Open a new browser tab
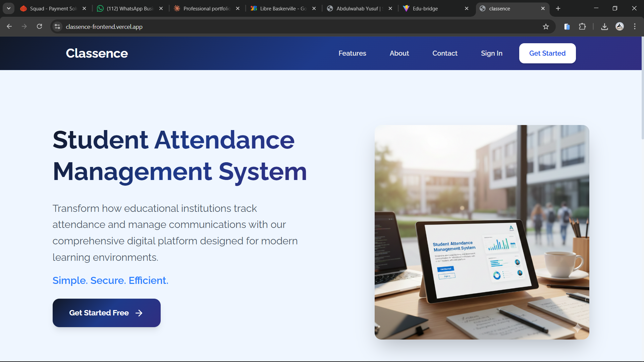This screenshot has width=644, height=362. (x=558, y=8)
